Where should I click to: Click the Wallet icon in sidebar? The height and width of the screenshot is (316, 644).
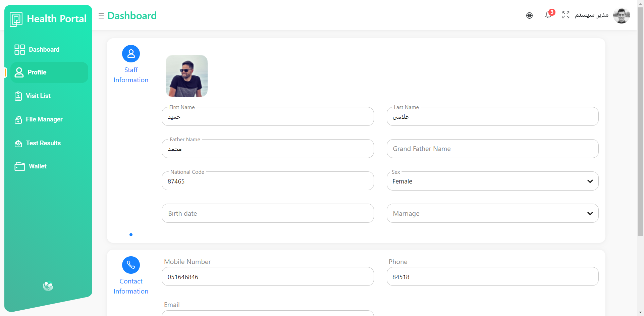tap(20, 166)
